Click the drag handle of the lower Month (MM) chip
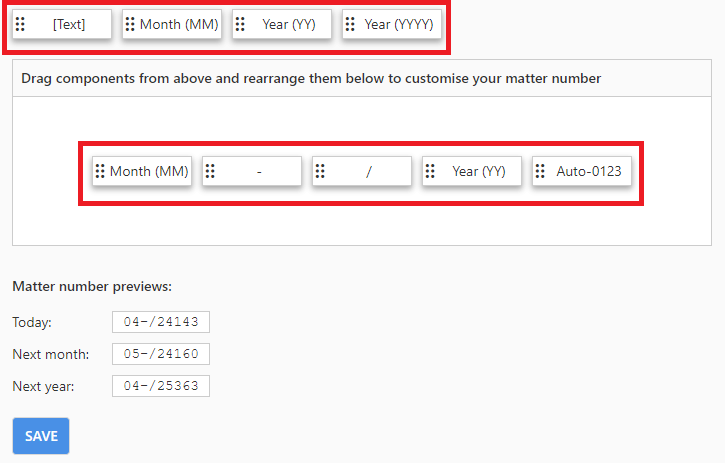 point(100,171)
